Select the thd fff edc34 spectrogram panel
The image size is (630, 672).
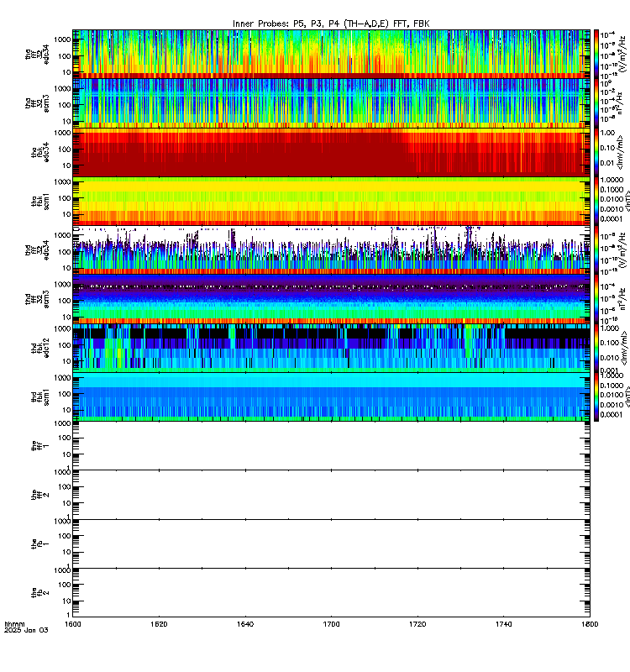331,249
